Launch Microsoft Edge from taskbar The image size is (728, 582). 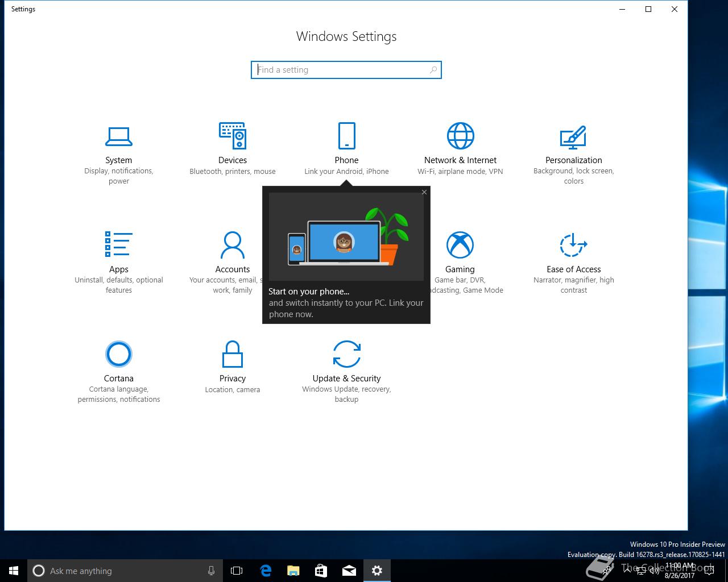tap(266, 571)
